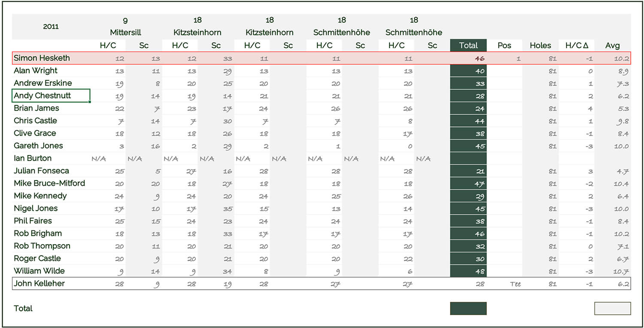Screen dimensions: 644x328
Task: Click the 2011 year header cell
Action: pyautogui.click(x=51, y=26)
